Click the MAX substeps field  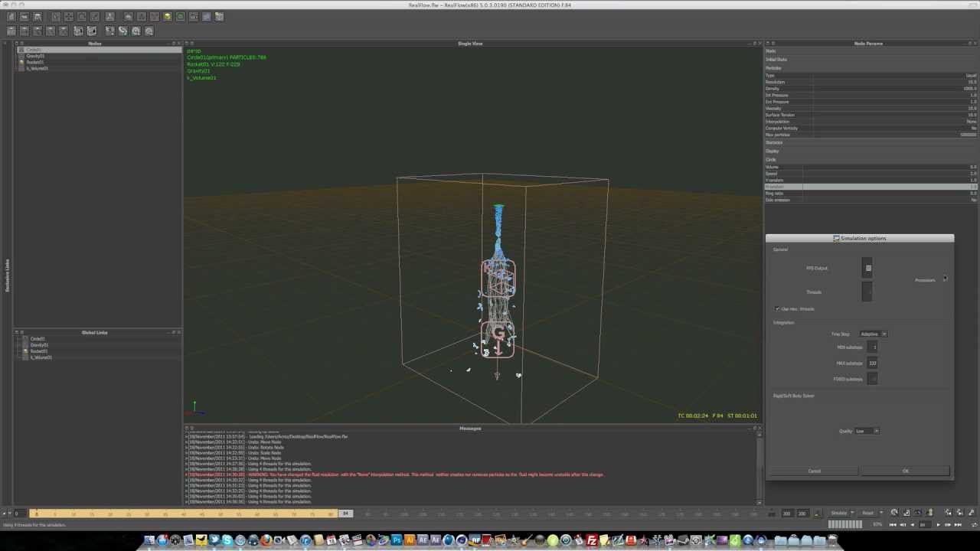[x=872, y=364]
